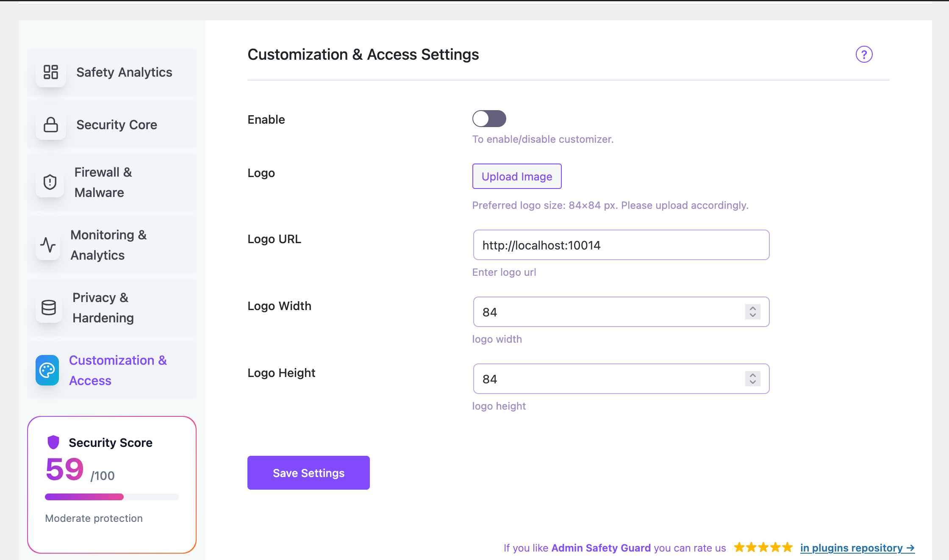Enable the customizer toggle switch
This screenshot has height=560, width=949.
tap(489, 119)
